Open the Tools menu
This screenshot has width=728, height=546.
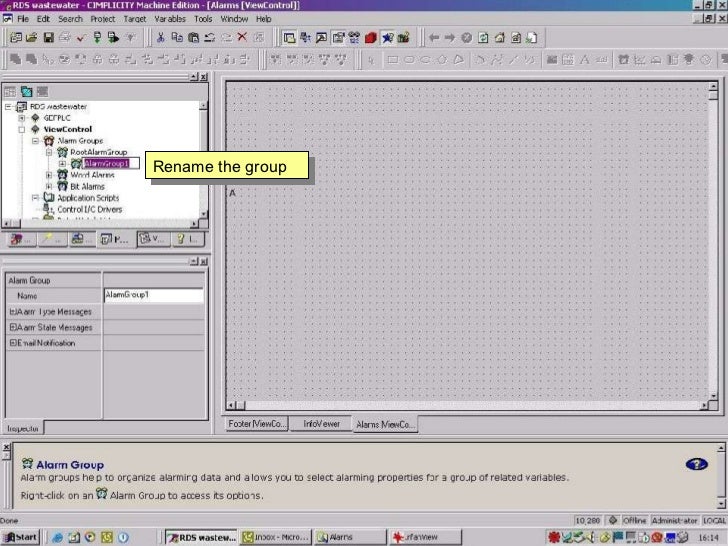[203, 19]
